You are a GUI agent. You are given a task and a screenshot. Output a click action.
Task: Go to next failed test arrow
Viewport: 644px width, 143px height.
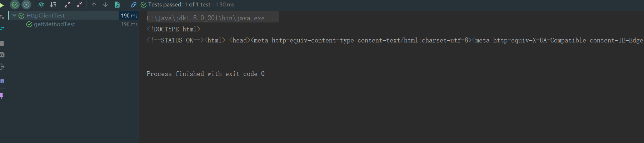105,5
